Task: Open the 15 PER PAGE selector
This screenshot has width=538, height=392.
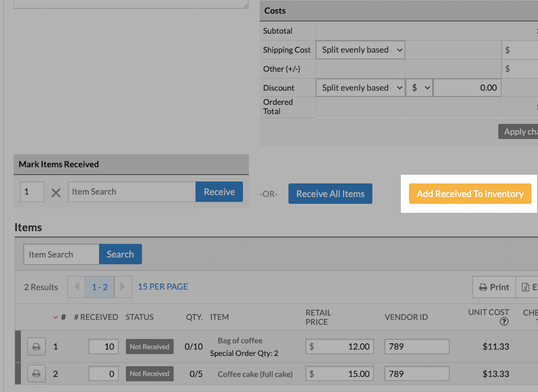Action: point(163,287)
